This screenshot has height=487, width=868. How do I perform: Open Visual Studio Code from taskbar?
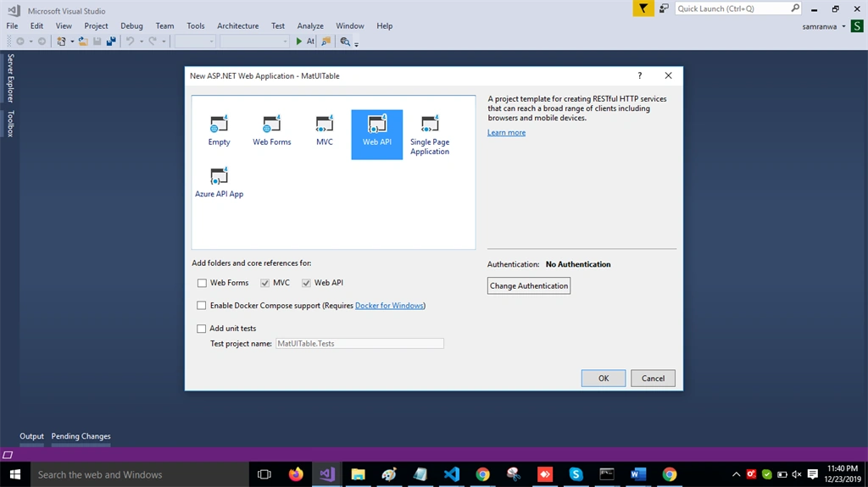tap(452, 474)
